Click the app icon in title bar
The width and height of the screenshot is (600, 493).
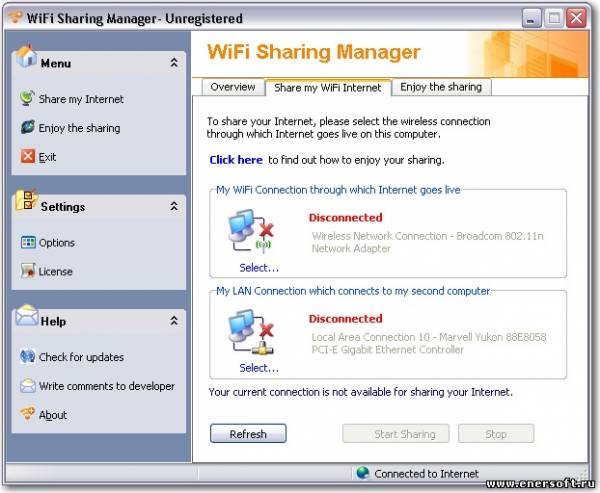click(15, 16)
